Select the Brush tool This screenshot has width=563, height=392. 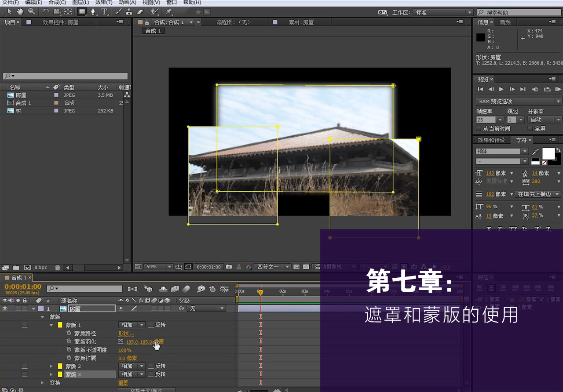(119, 12)
